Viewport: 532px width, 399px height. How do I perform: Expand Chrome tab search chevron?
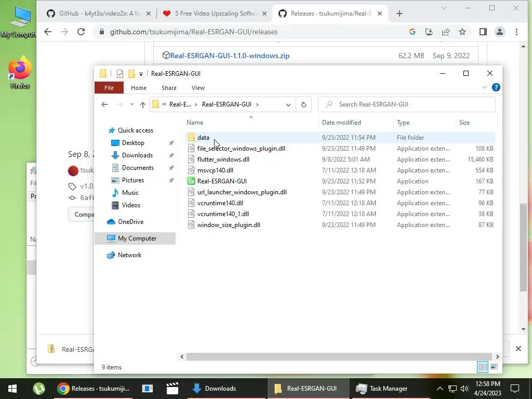(444, 8)
